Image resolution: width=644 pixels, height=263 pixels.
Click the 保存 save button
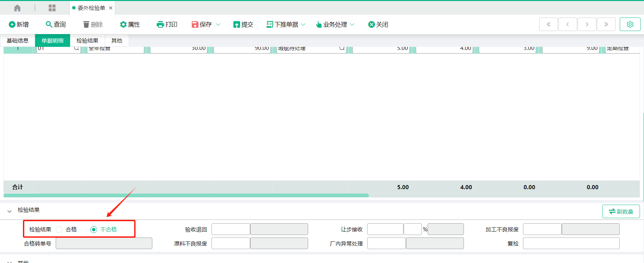(x=202, y=24)
